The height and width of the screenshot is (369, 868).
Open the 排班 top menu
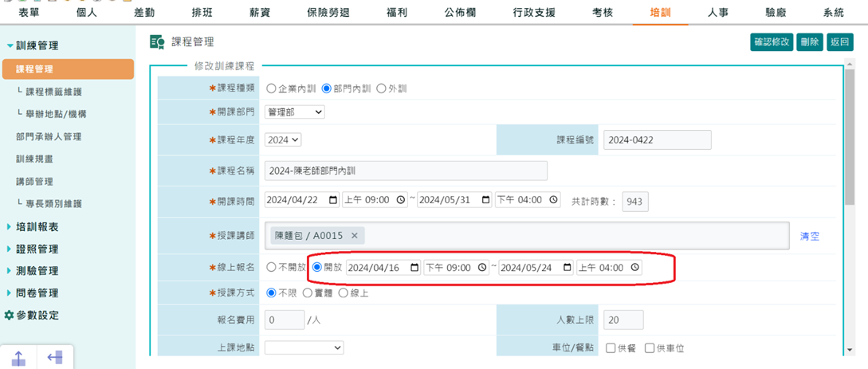202,12
